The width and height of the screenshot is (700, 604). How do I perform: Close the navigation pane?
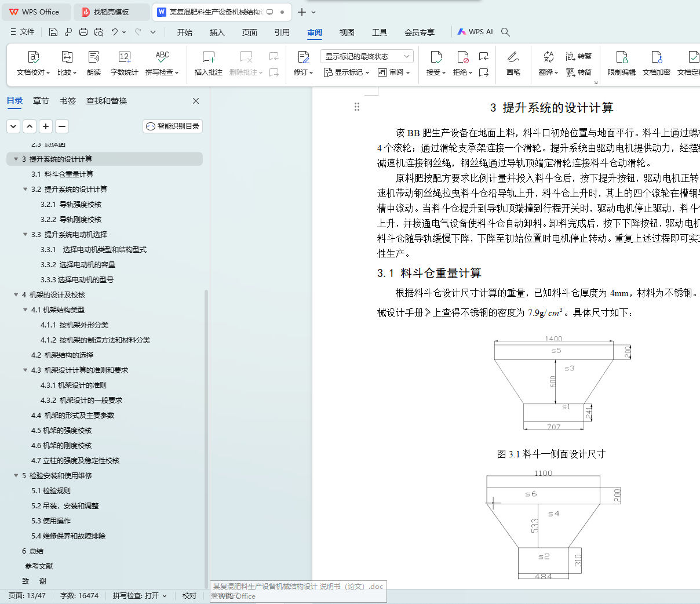(x=196, y=101)
